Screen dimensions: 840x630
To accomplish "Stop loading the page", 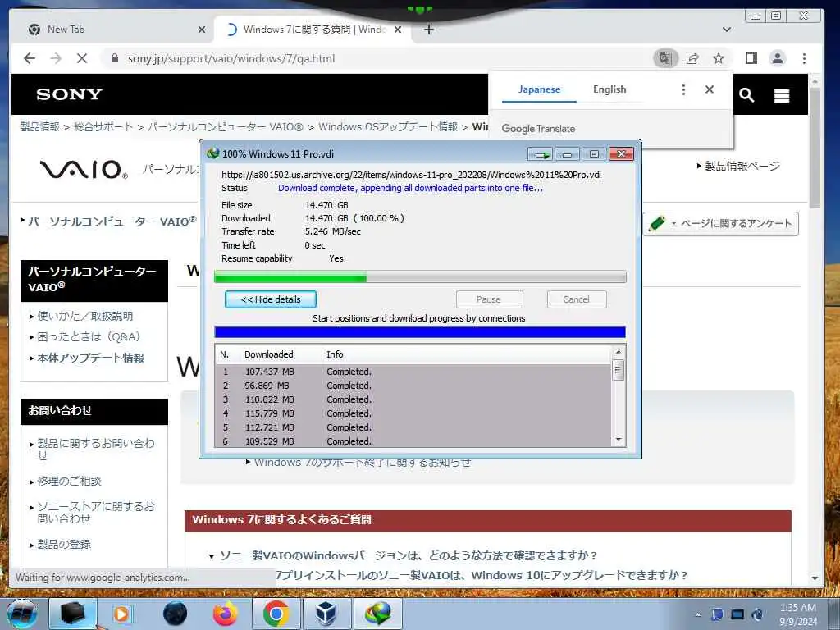I will pos(82,58).
